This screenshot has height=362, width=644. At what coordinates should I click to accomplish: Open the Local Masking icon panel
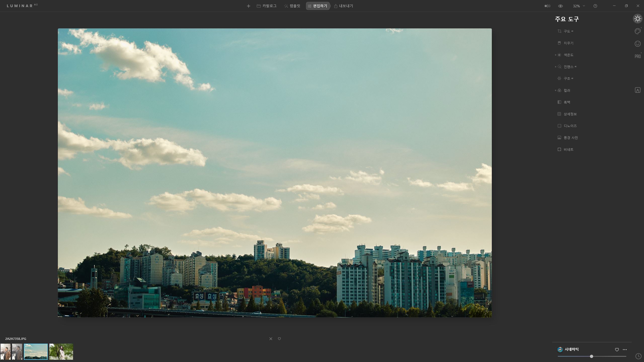point(637,90)
